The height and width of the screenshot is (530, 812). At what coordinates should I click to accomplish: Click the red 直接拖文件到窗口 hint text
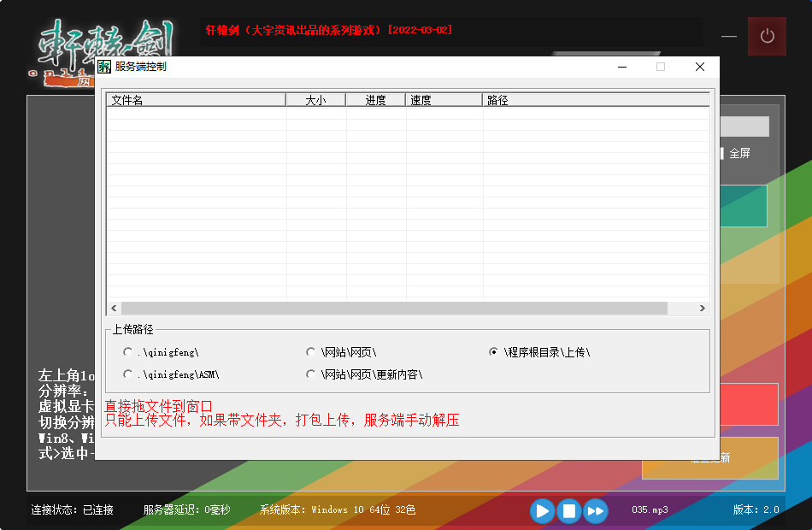pyautogui.click(x=158, y=407)
